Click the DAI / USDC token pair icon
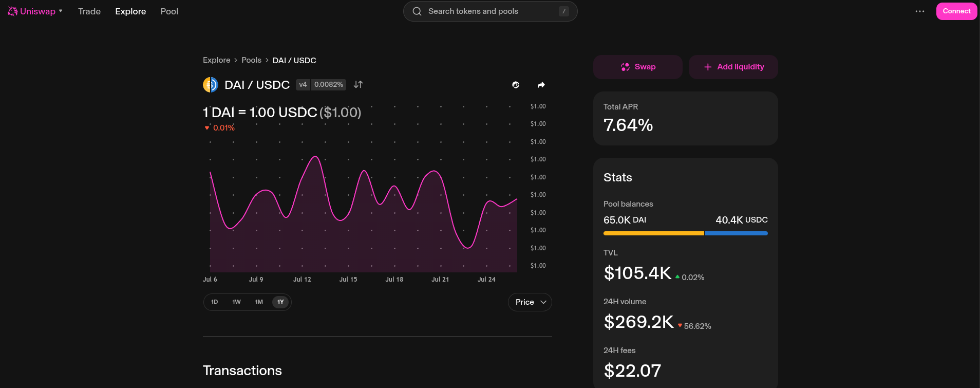Viewport: 980px width, 388px height. tap(211, 85)
